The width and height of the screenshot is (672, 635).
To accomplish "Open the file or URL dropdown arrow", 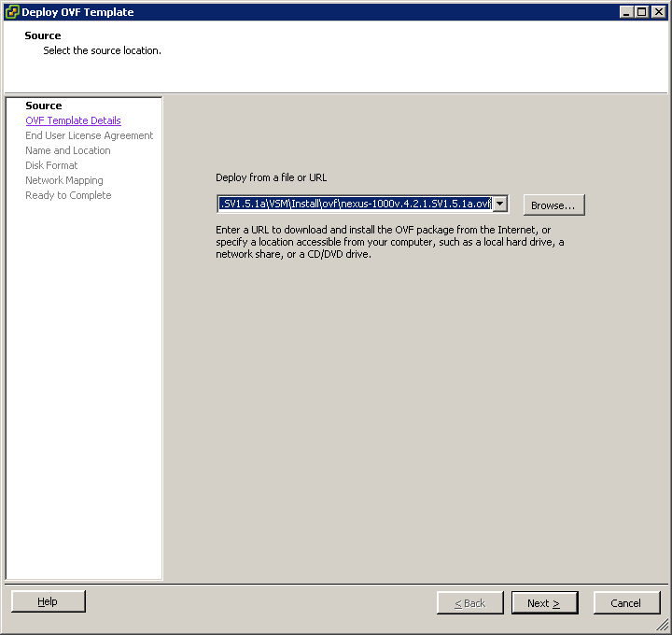I will pos(500,204).
